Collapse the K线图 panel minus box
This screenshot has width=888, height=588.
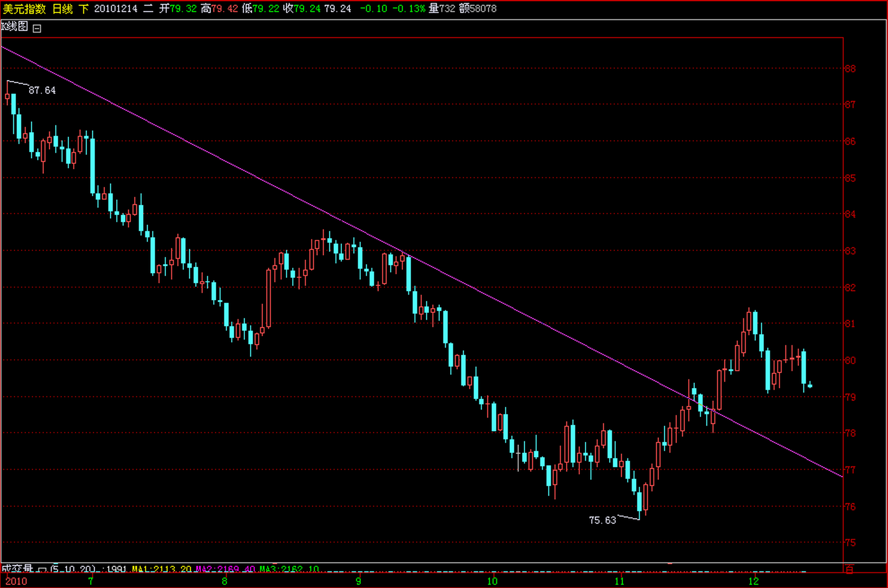coord(37,29)
